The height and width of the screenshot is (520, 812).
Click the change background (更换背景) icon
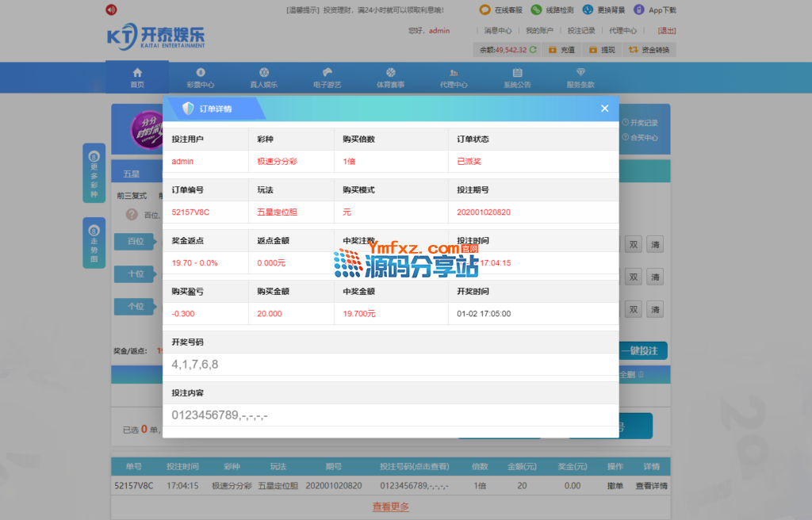(x=588, y=10)
